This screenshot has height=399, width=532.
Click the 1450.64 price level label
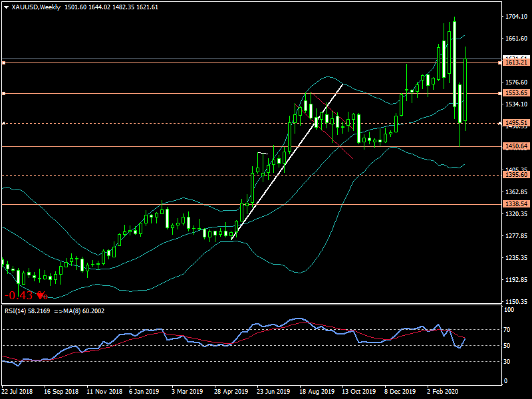coord(515,146)
